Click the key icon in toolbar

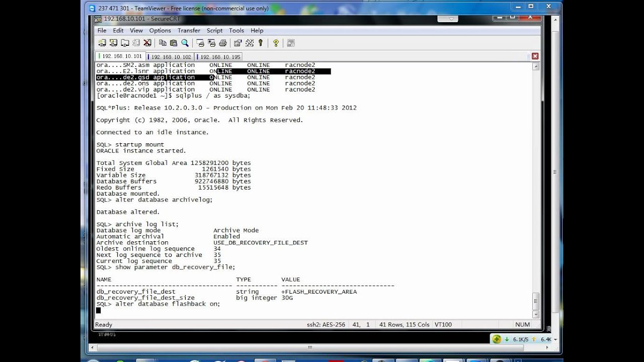[261, 43]
